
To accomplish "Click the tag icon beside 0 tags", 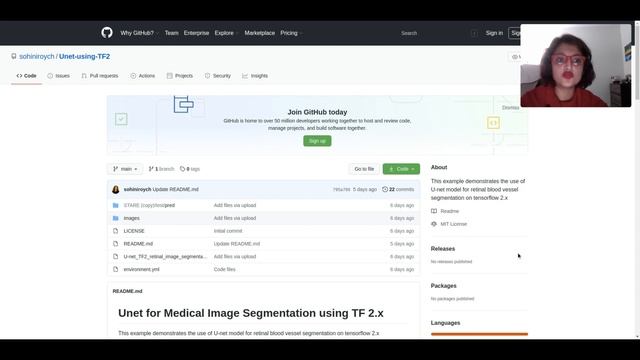I will (x=182, y=169).
